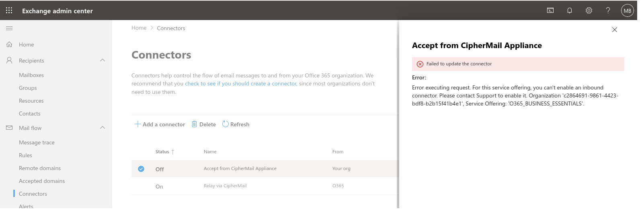Click the Delete connector trash button
The image size is (644, 215).
[x=204, y=124]
